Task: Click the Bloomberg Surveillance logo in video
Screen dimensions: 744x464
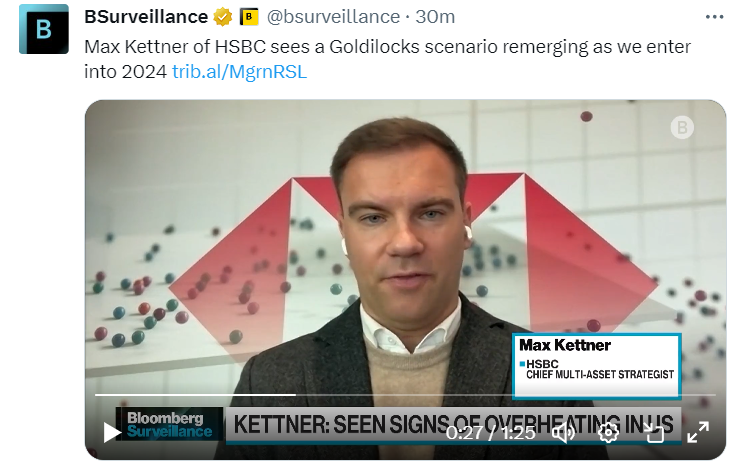Action: pyautogui.click(x=165, y=424)
